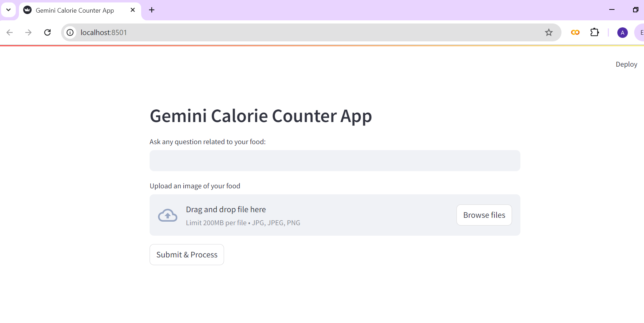Screen dimensions: 644x323
Task: View site information icon in address bar
Action: pos(70,33)
